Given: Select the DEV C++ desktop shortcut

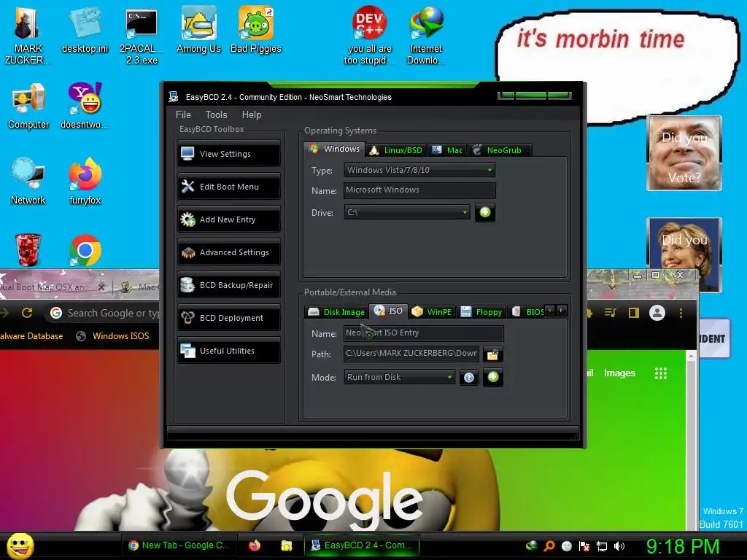Looking at the screenshot, I should 369,36.
